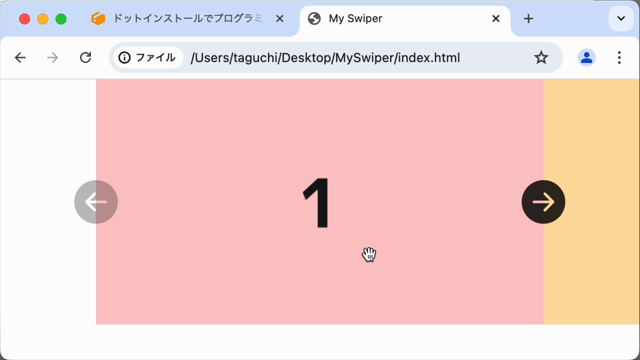This screenshot has height=360, width=640.
Task: Expand the tab search dropdown chevron
Action: point(621,18)
